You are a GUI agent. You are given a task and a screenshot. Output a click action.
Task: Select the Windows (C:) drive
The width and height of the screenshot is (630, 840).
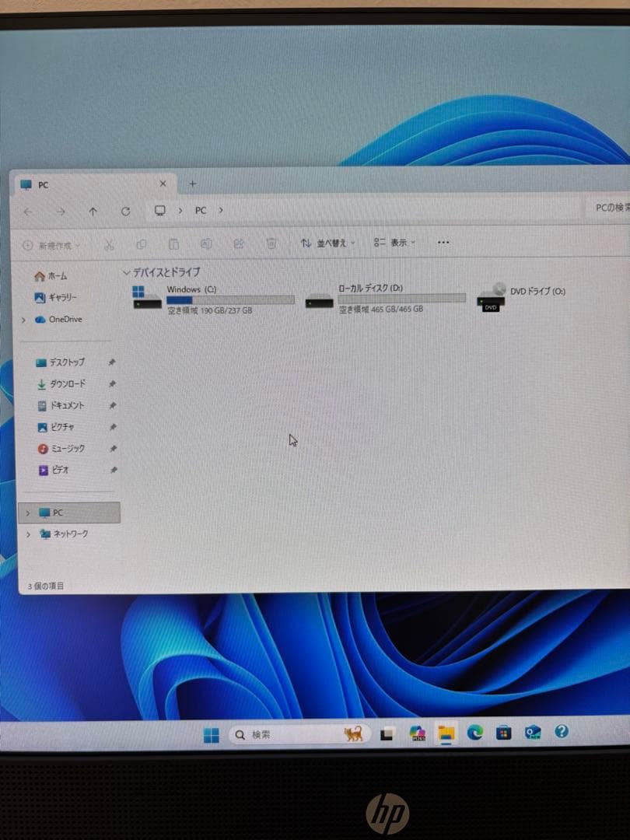point(214,299)
